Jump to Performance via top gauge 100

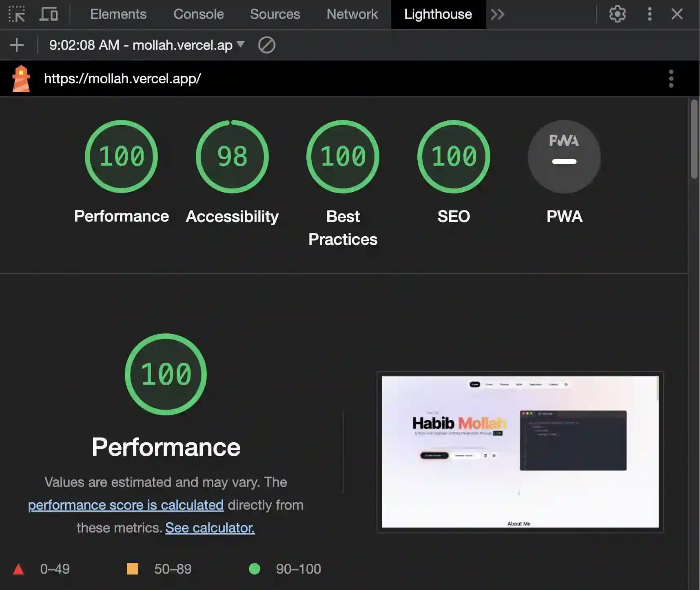coord(122,156)
